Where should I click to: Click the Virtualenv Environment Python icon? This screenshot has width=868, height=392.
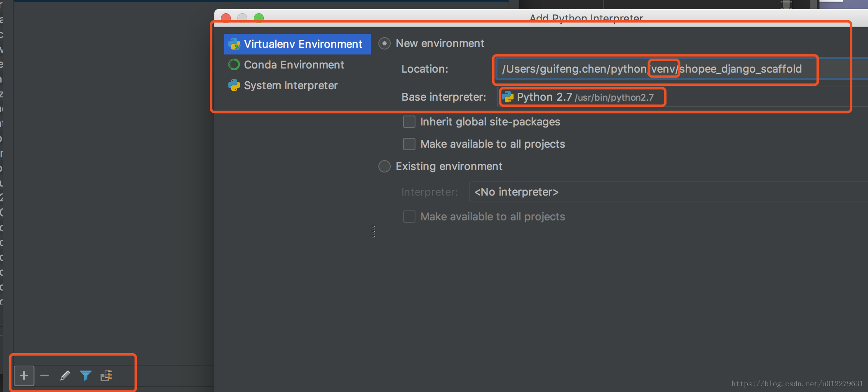point(235,44)
